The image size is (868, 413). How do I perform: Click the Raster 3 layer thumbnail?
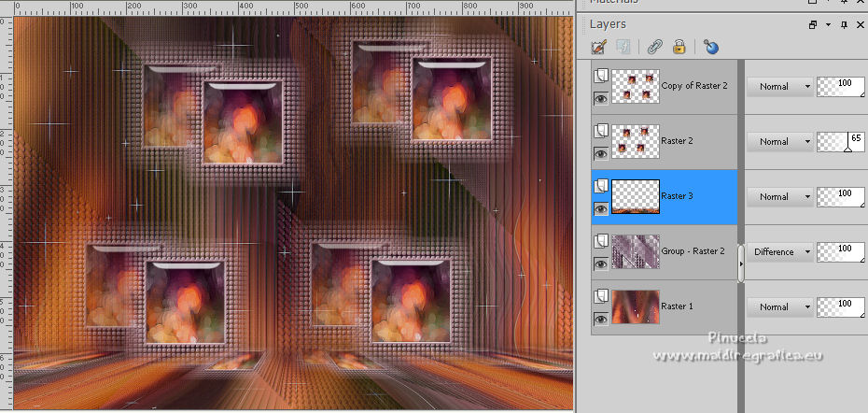[x=636, y=197]
